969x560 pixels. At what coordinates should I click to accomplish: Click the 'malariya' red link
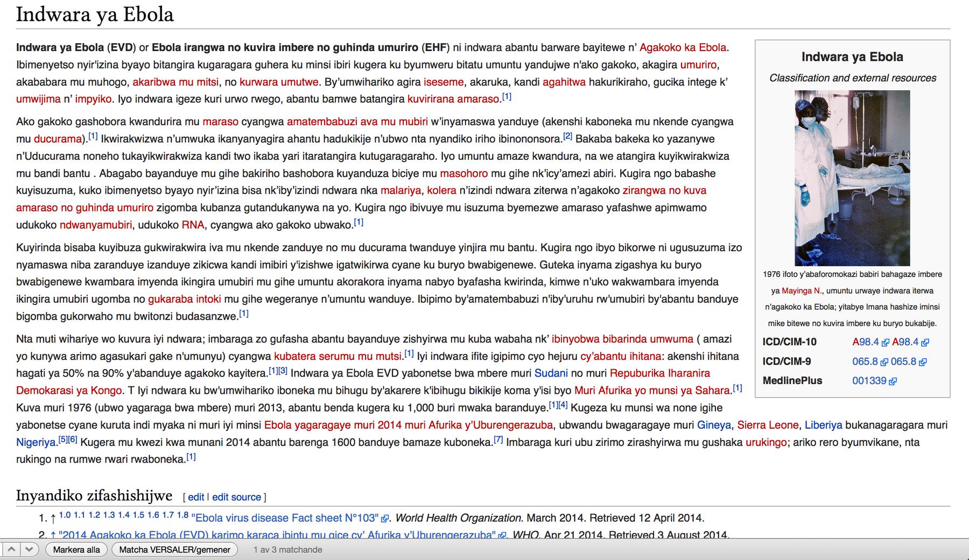pyautogui.click(x=401, y=190)
